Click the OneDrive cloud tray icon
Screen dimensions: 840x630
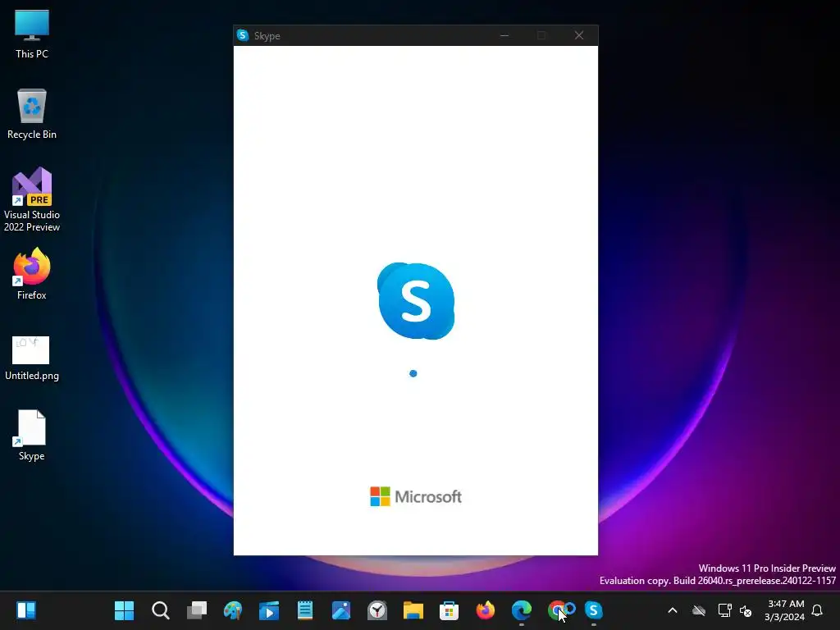coord(699,610)
